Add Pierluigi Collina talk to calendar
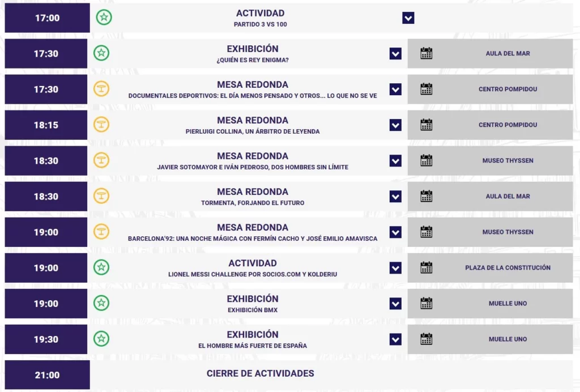Image resolution: width=580 pixels, height=392 pixels. (x=426, y=125)
